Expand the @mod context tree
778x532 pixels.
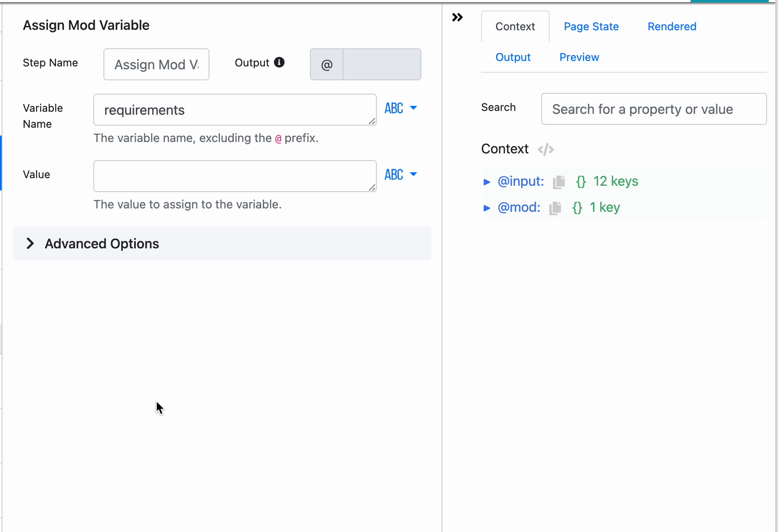[487, 208]
